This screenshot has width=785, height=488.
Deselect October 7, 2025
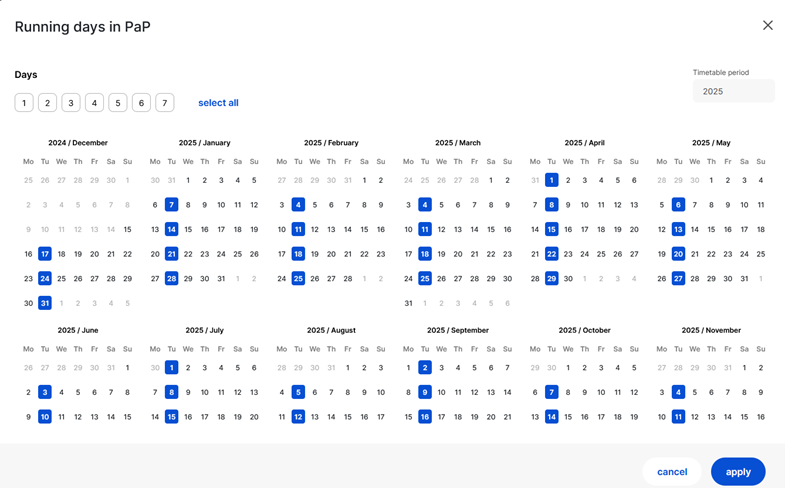551,392
